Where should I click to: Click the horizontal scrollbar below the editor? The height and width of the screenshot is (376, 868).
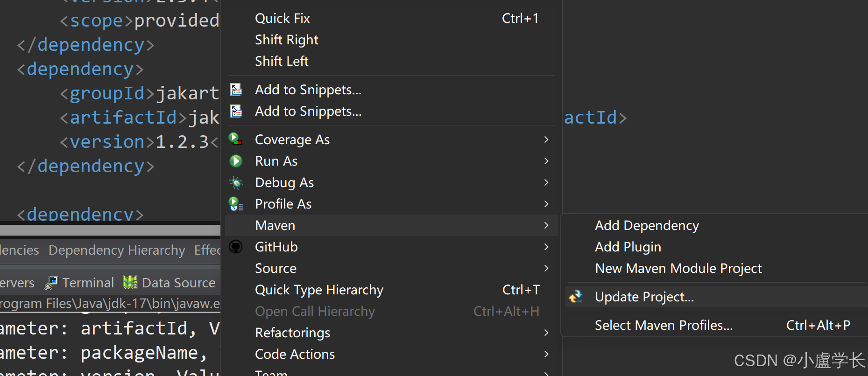click(110, 230)
